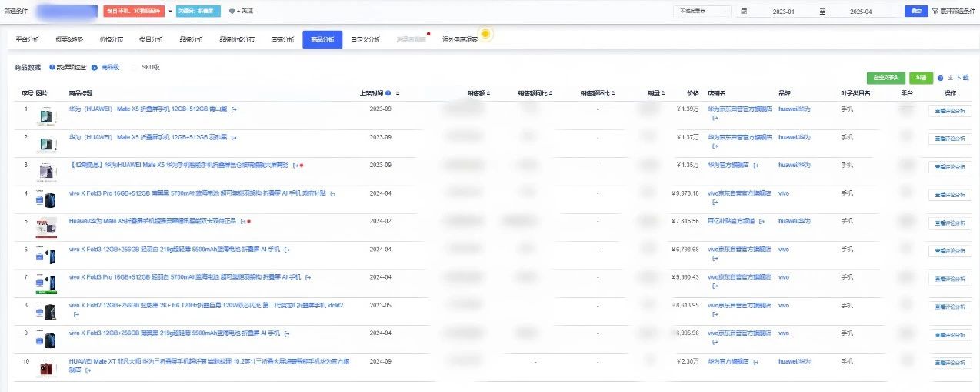Click price cell ¥2.30万
The width and height of the screenshot is (980, 392).
688,361
